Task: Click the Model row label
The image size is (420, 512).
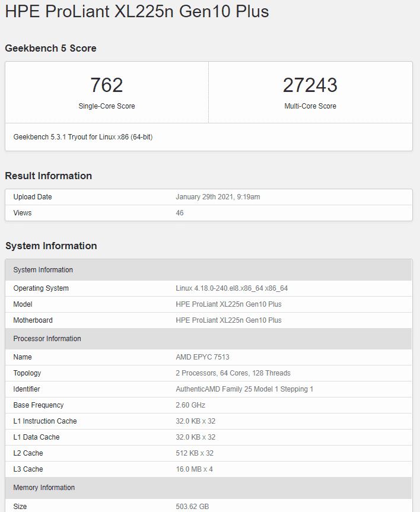Action: click(23, 304)
